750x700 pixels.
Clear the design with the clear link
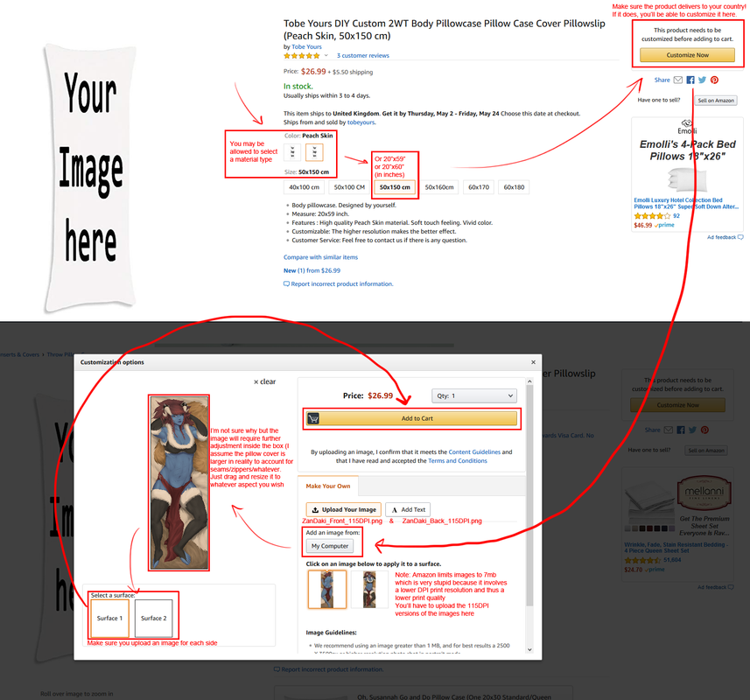click(264, 381)
